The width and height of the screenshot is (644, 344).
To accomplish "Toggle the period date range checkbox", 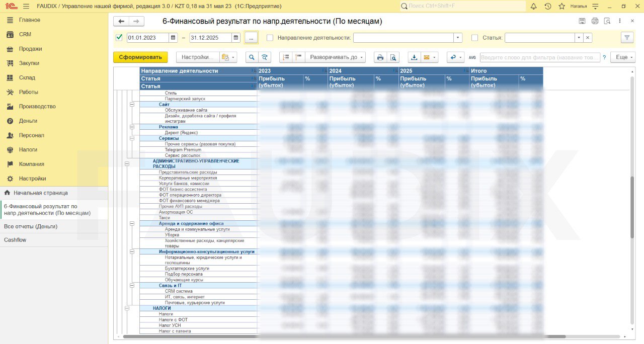I will point(119,38).
